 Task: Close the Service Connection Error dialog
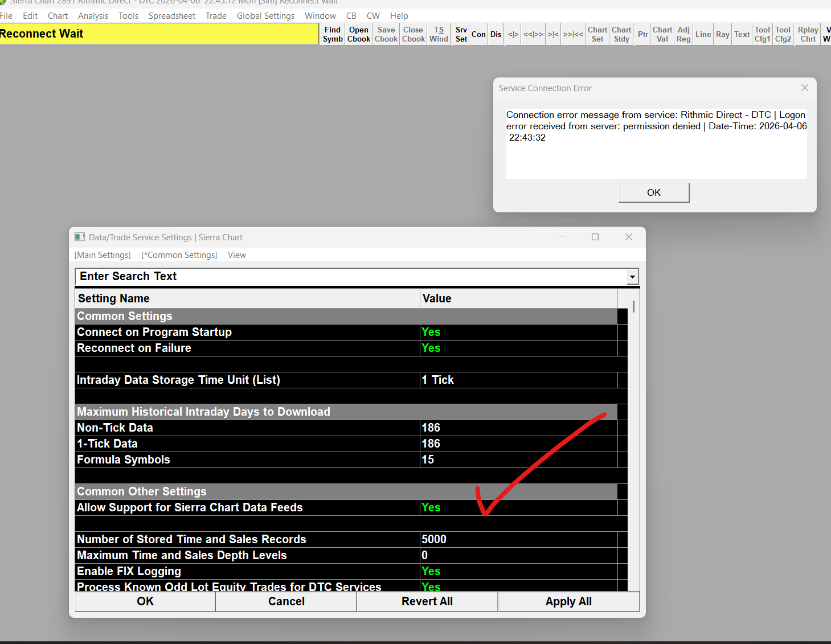coord(804,88)
